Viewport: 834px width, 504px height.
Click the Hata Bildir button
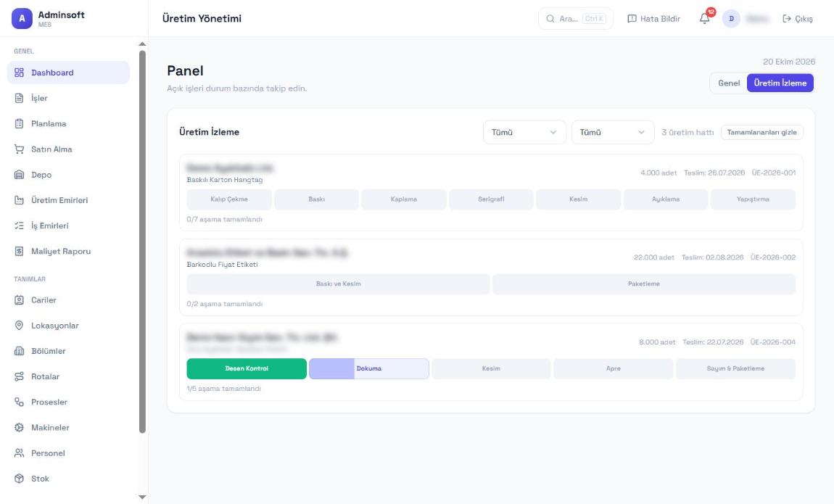(x=653, y=19)
